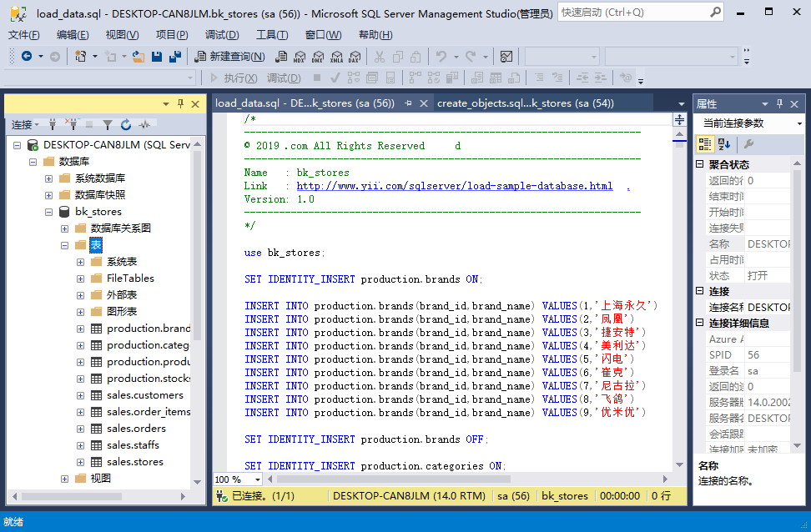Open the 连接 dropdown in Object Explorer
Viewport: 811px width, 532px height.
[25, 124]
